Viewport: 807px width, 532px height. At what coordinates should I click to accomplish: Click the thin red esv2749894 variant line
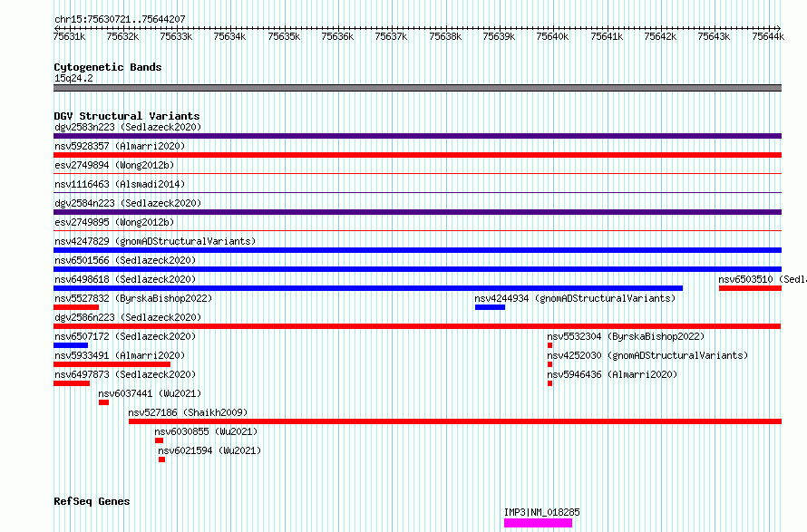417,174
